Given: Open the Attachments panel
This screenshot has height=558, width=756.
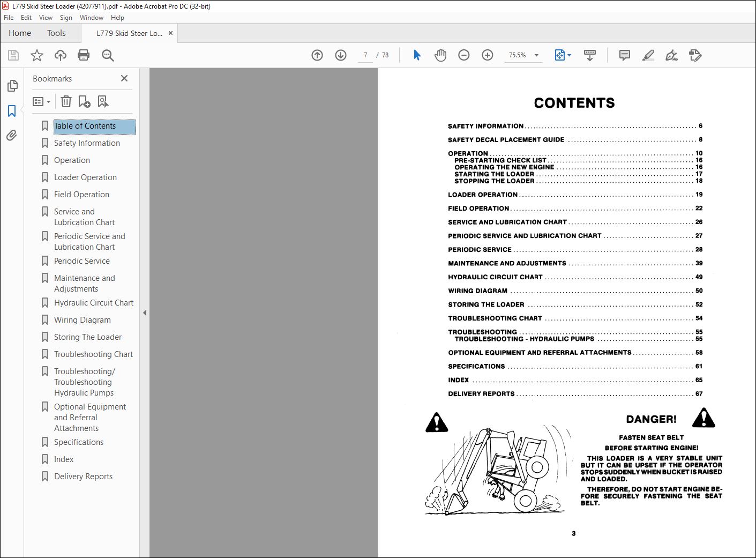Looking at the screenshot, I should click(x=12, y=136).
